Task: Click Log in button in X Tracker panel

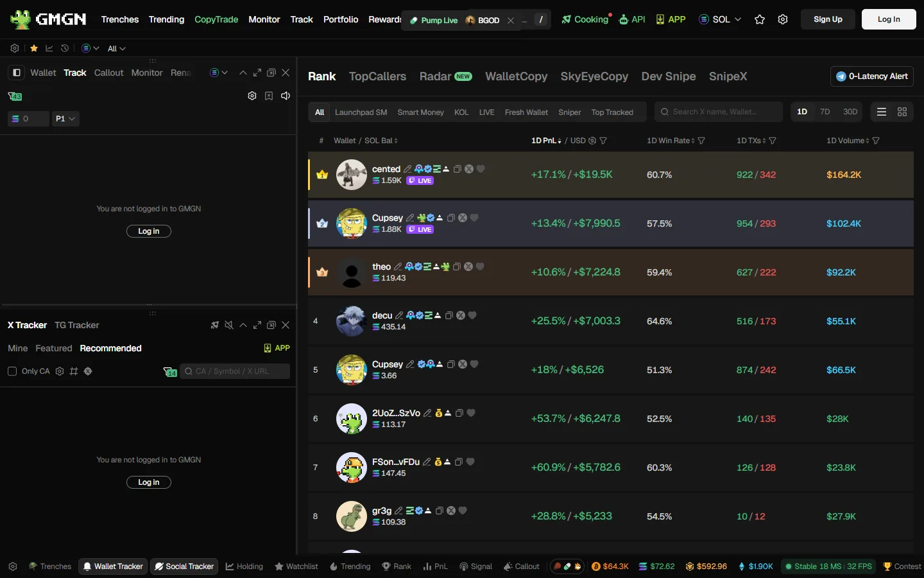Action: [149, 482]
